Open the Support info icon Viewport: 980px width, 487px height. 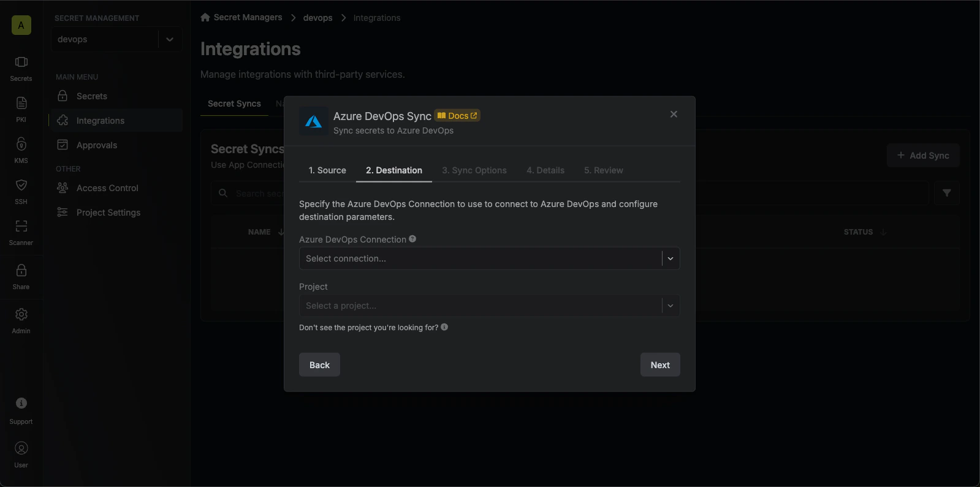[x=21, y=410]
